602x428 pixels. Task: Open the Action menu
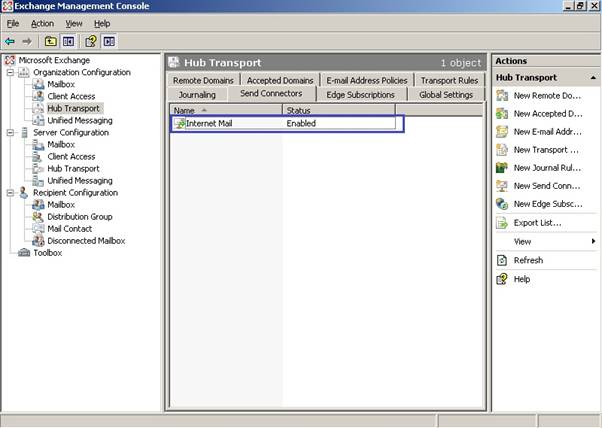(x=42, y=24)
